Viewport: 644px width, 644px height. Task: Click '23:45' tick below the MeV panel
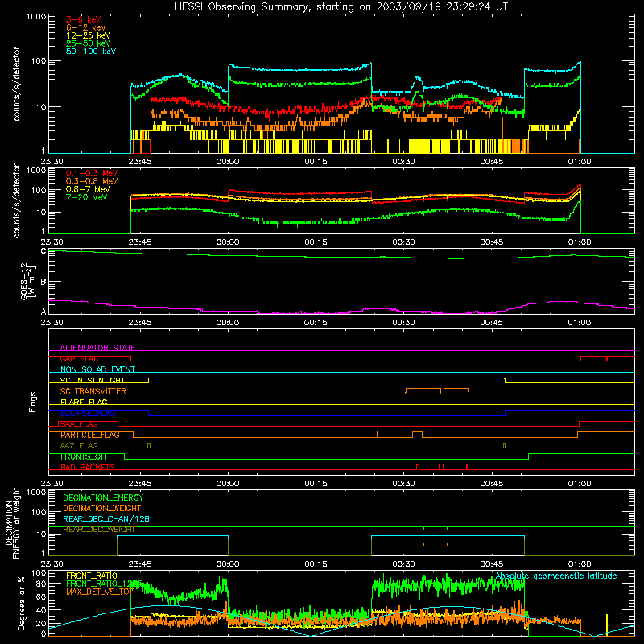[139, 242]
